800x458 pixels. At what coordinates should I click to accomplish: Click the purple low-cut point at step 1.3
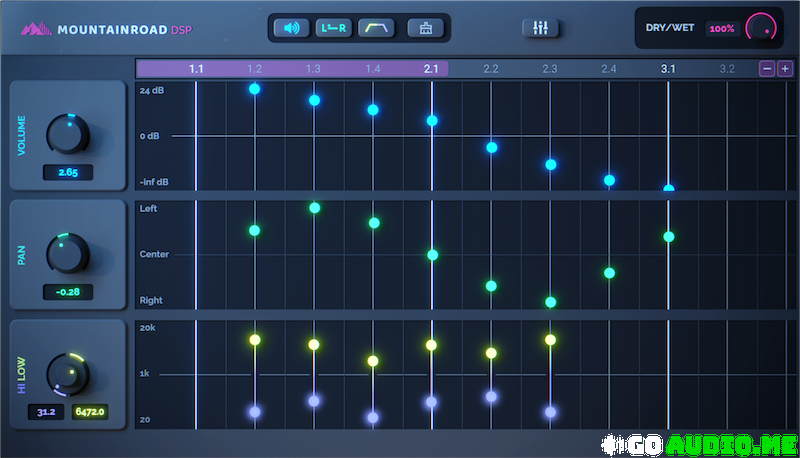pyautogui.click(x=314, y=401)
